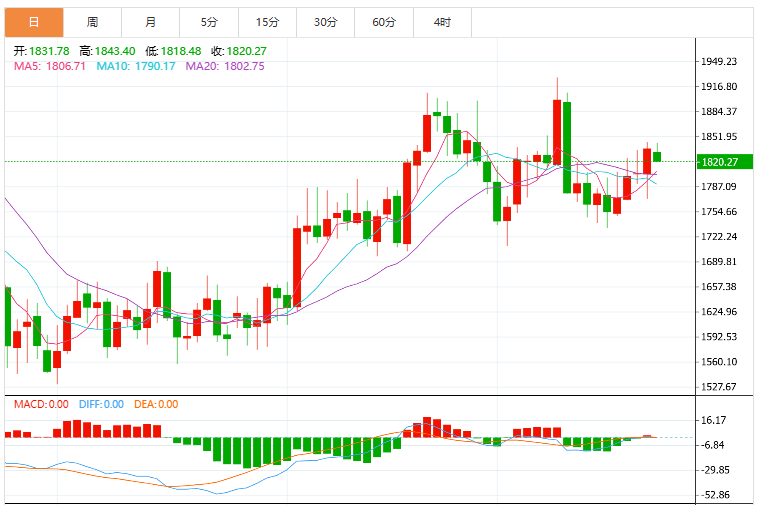Click the 16.17 MACD axis label
The width and height of the screenshot is (760, 505).
714,420
